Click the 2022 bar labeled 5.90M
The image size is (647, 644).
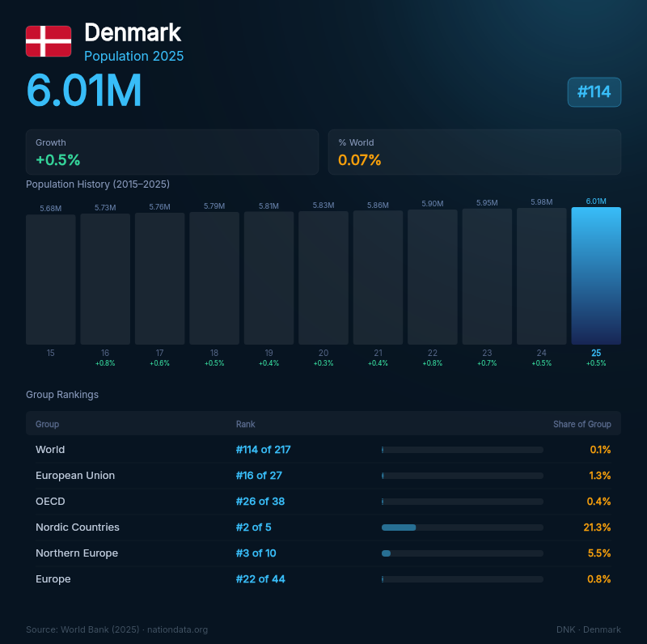[x=433, y=277]
